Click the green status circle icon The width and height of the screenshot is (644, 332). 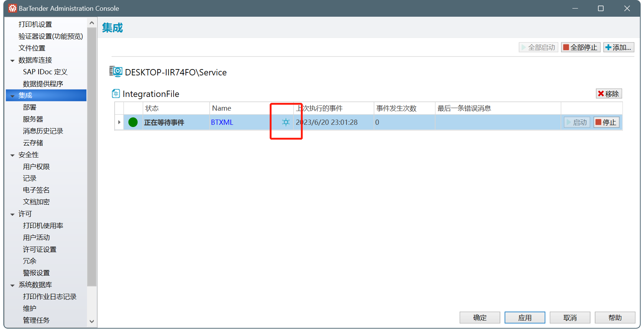pyautogui.click(x=133, y=122)
